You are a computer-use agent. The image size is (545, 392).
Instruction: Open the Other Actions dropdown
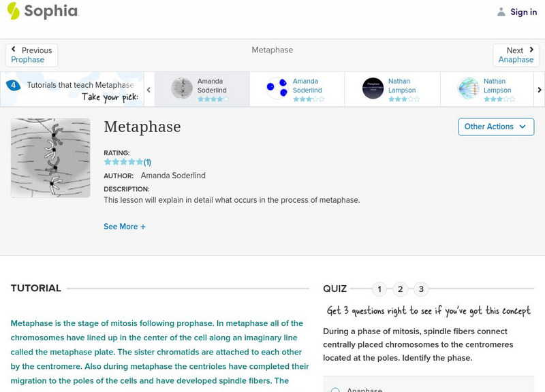(495, 127)
